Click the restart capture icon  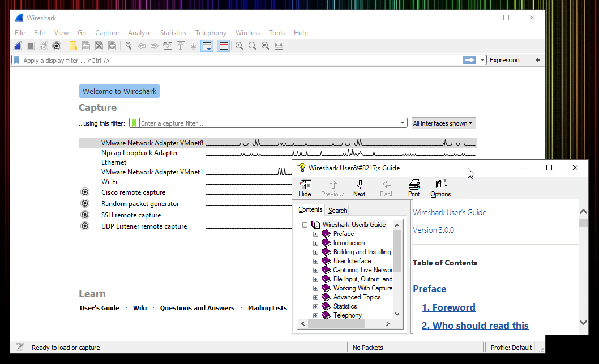pyautogui.click(x=44, y=46)
